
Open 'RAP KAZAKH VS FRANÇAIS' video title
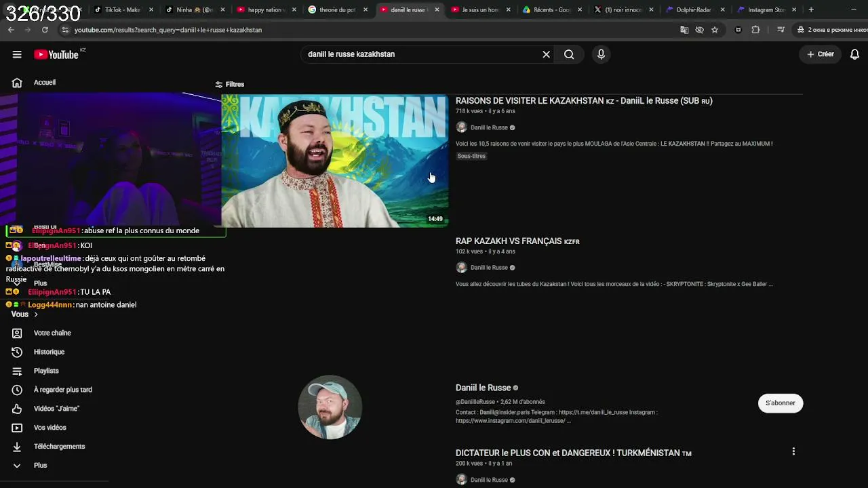[517, 241]
